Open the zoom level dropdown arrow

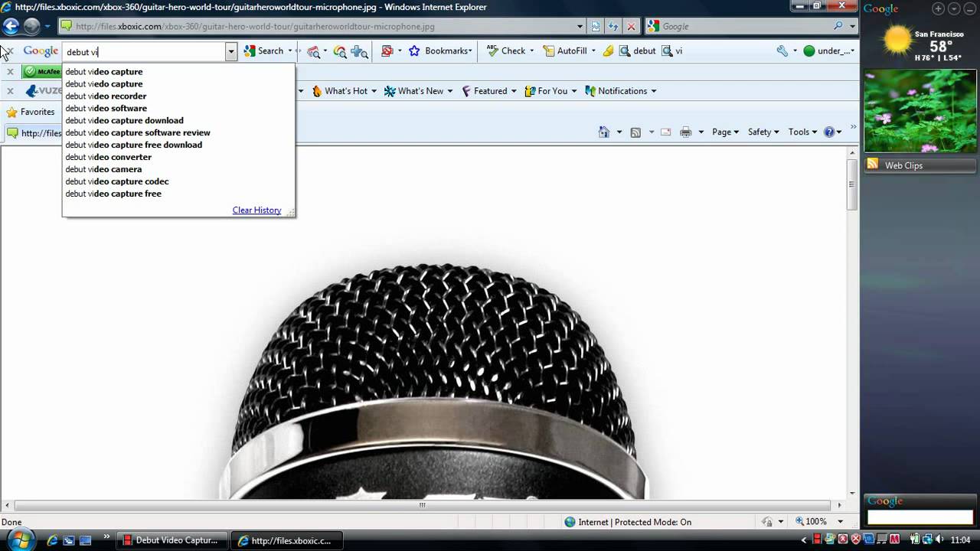click(x=839, y=522)
